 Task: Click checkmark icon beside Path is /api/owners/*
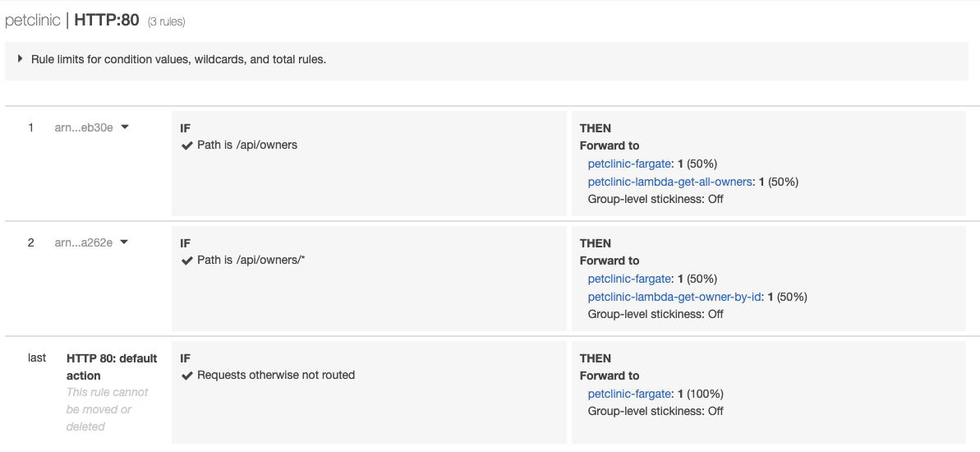186,261
